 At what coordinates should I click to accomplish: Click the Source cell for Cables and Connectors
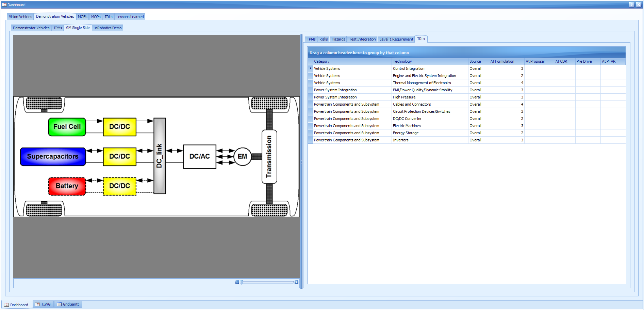[479, 104]
